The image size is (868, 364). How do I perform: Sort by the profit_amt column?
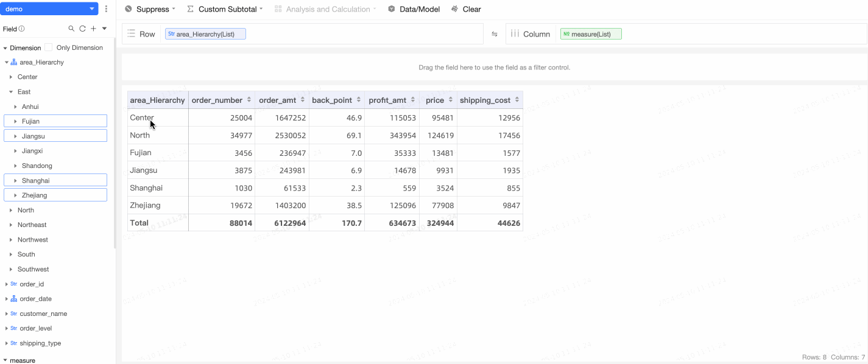(x=413, y=100)
